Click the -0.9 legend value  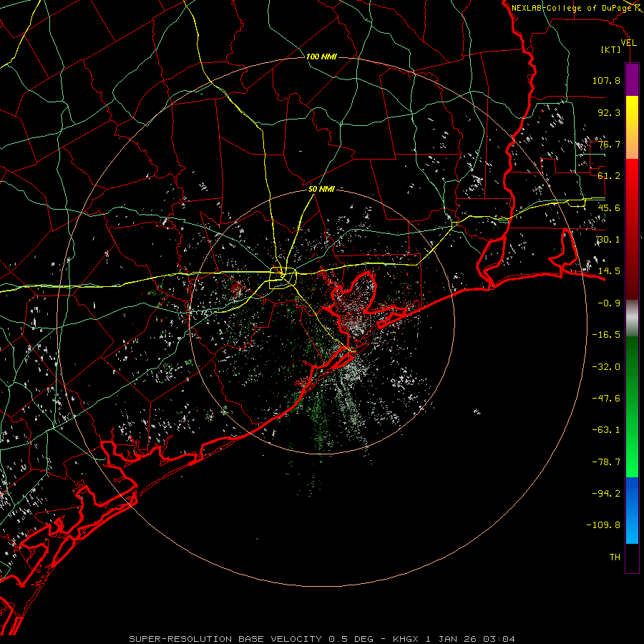(609, 303)
